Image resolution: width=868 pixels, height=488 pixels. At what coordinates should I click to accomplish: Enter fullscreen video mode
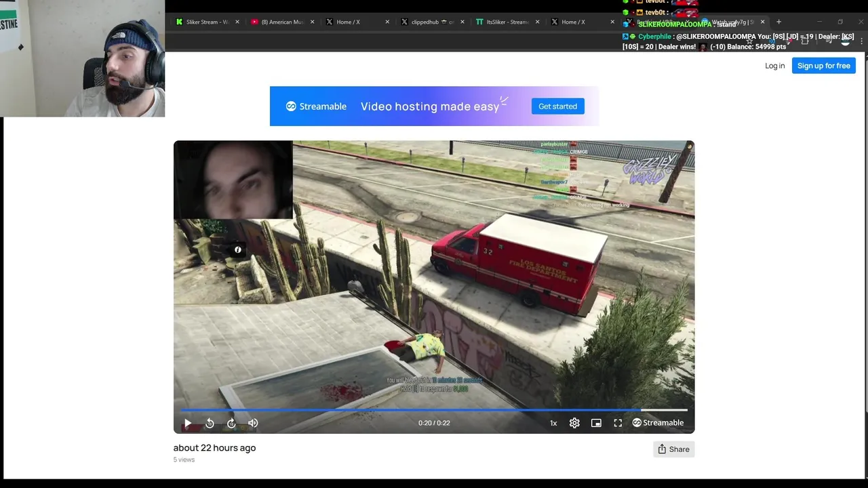point(618,423)
